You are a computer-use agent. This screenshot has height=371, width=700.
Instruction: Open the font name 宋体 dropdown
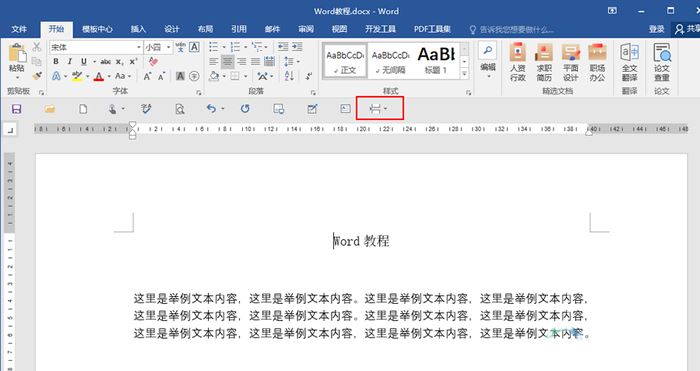pos(139,47)
